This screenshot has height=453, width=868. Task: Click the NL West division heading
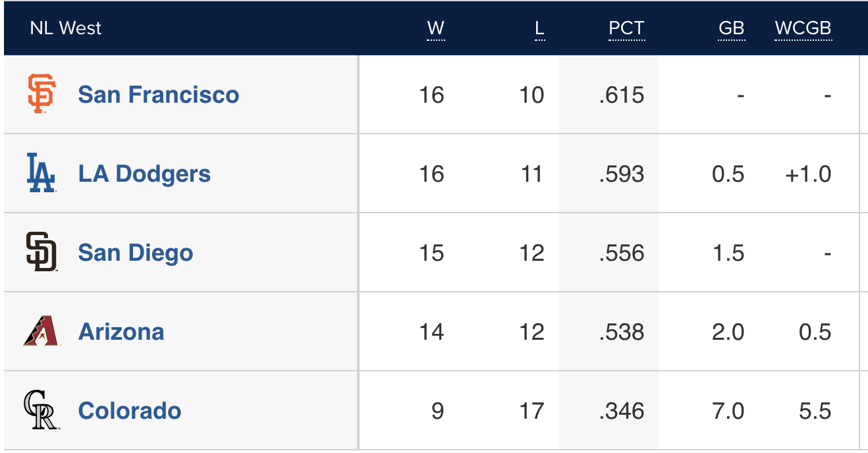tap(66, 28)
